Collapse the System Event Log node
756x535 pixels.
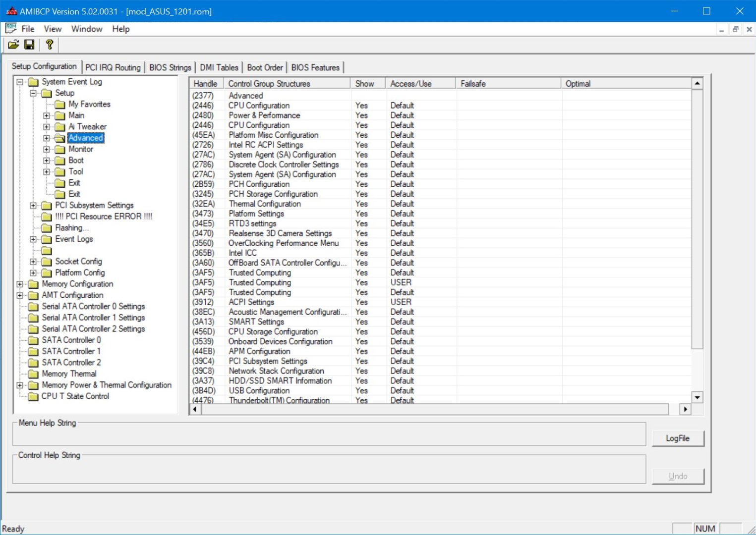tap(20, 82)
